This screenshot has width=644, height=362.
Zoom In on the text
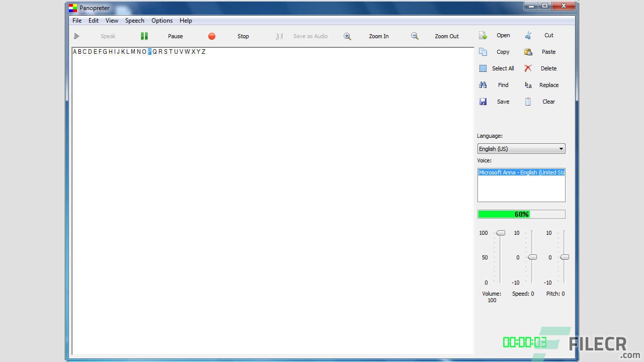tap(347, 36)
